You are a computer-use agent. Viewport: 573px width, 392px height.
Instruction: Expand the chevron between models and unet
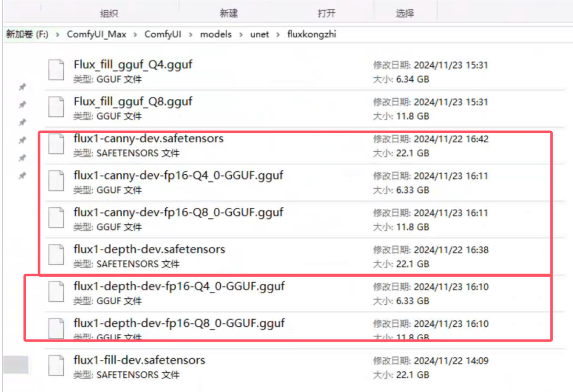pyautogui.click(x=241, y=35)
